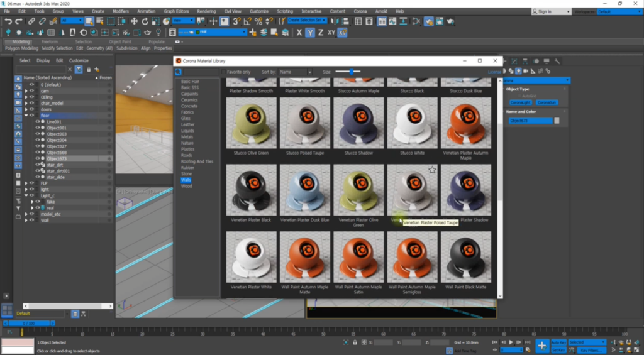Toggle the Angle Snap icon
Viewport: 644px width, 355px height.
coord(247,21)
